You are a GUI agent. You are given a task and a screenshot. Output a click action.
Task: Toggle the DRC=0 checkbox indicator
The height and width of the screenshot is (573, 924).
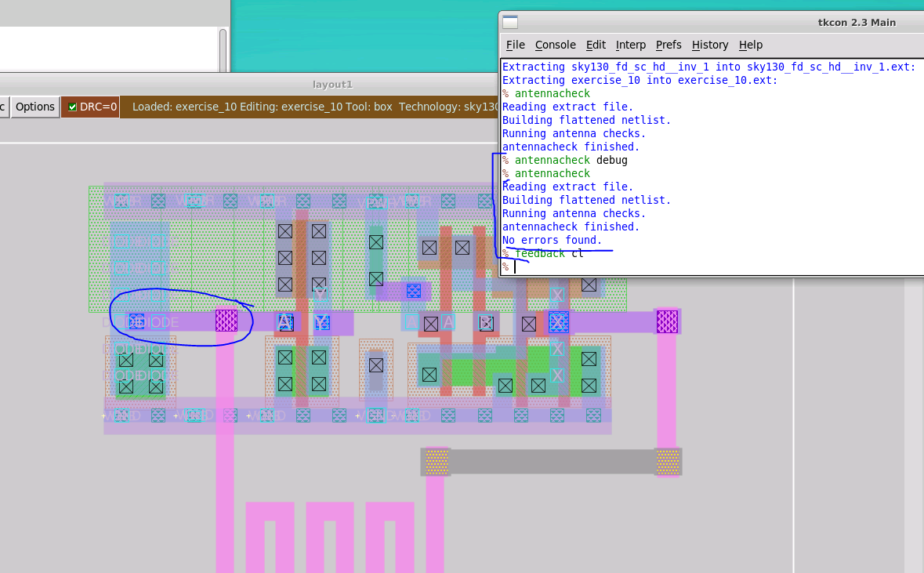[x=72, y=107]
